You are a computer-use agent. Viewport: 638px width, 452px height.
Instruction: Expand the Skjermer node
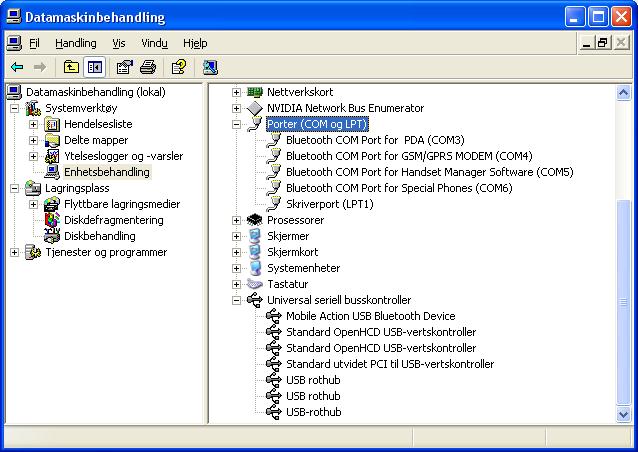236,236
